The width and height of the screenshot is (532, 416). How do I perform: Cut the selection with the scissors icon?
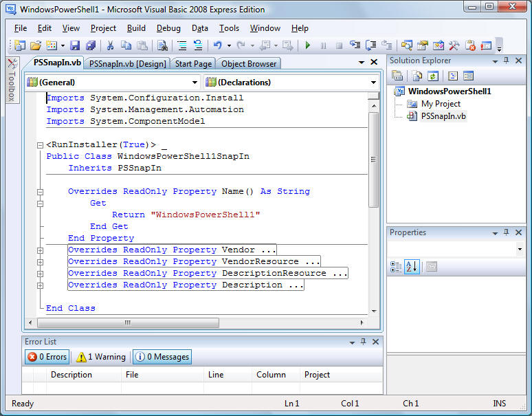point(110,45)
